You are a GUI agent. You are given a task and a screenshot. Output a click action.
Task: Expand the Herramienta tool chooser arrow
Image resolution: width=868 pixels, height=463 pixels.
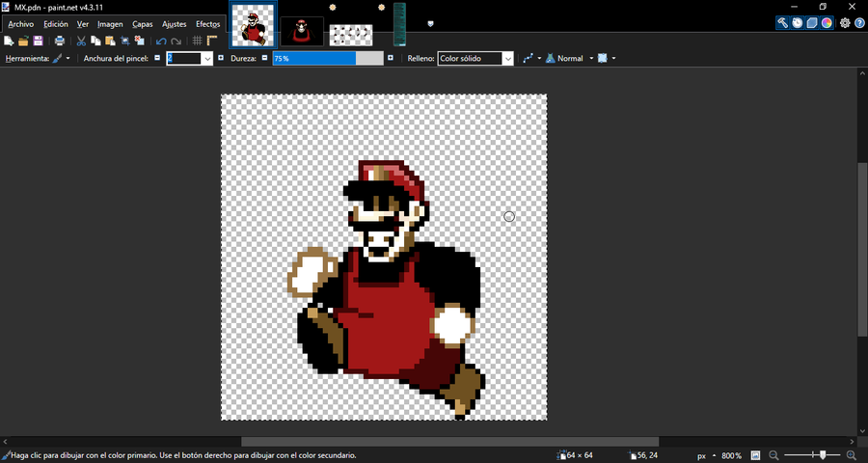[x=68, y=58]
